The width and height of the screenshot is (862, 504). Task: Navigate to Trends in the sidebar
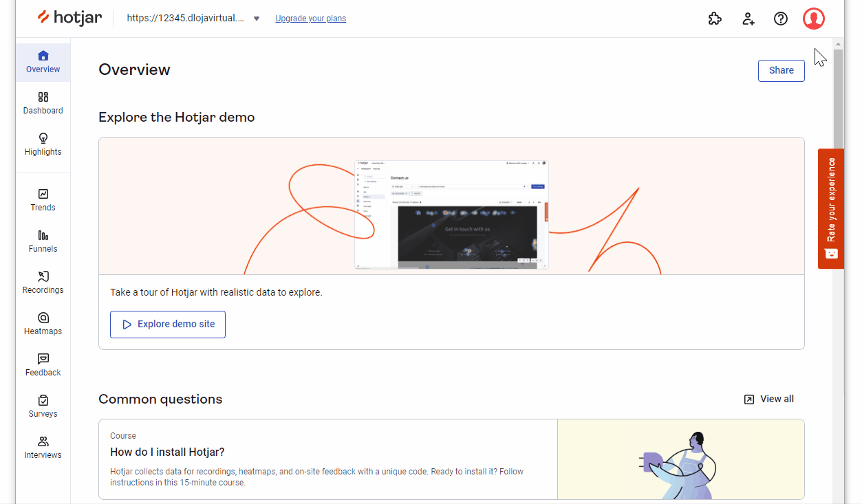(x=43, y=200)
